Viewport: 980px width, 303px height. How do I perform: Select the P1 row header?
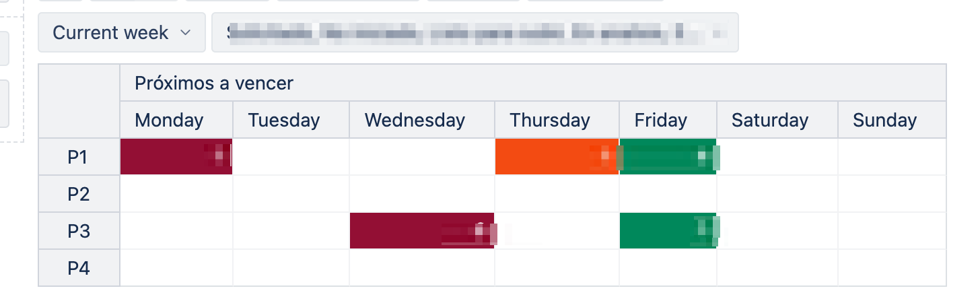79,157
